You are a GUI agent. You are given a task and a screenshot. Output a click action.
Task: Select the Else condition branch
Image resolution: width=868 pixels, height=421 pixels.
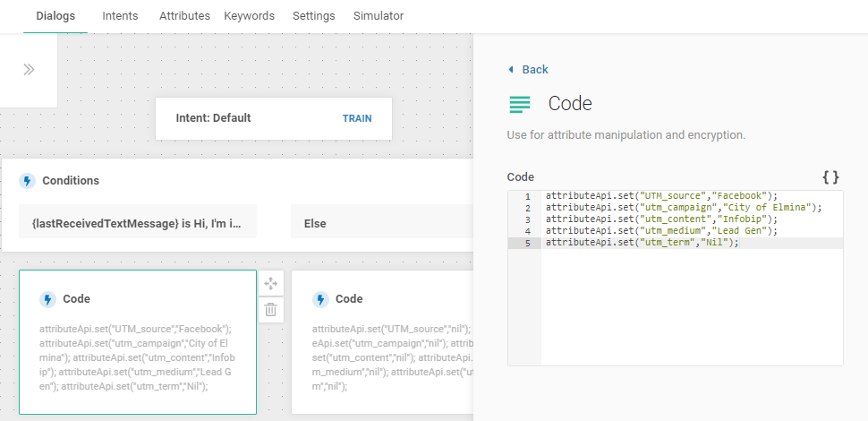point(382,221)
